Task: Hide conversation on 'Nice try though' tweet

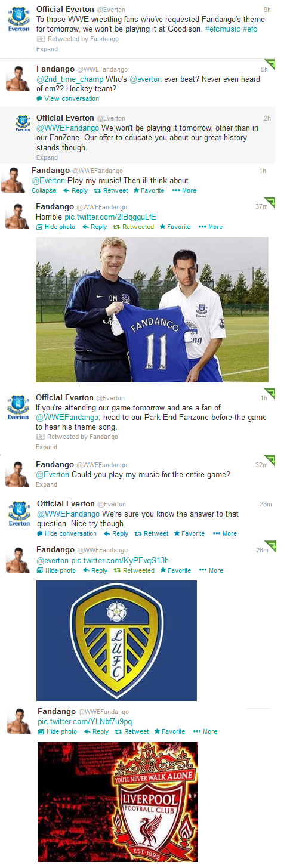Action: 67,534
